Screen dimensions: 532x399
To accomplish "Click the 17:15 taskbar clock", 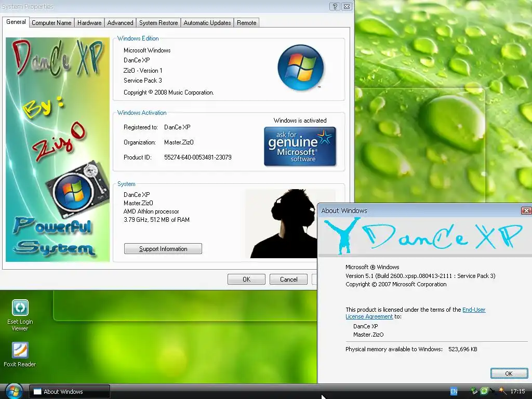I will [517, 391].
